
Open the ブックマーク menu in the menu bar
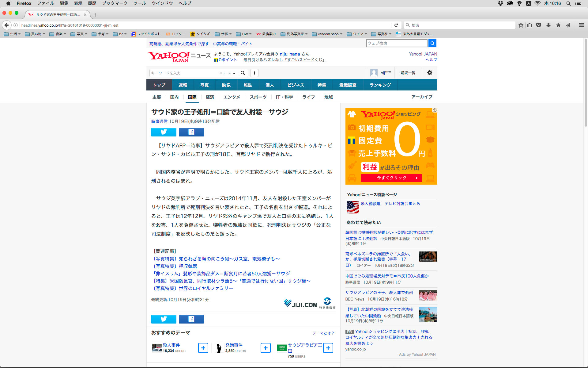tap(115, 3)
